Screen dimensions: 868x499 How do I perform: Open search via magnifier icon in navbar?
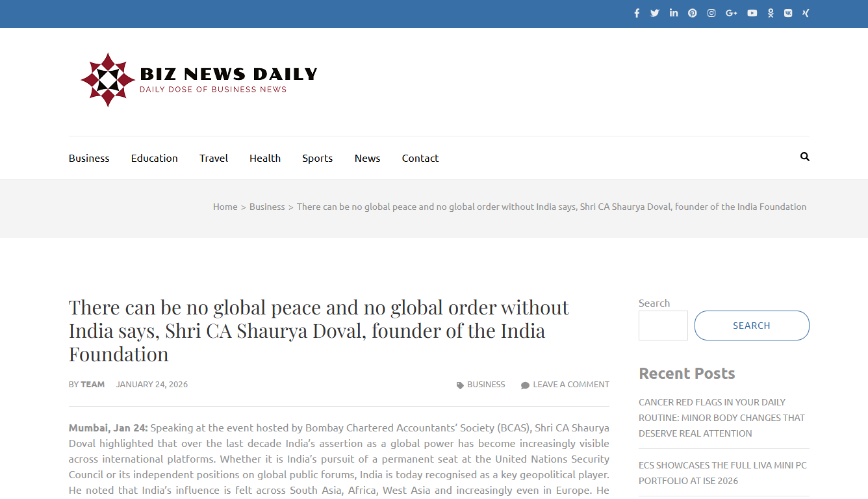coord(805,157)
